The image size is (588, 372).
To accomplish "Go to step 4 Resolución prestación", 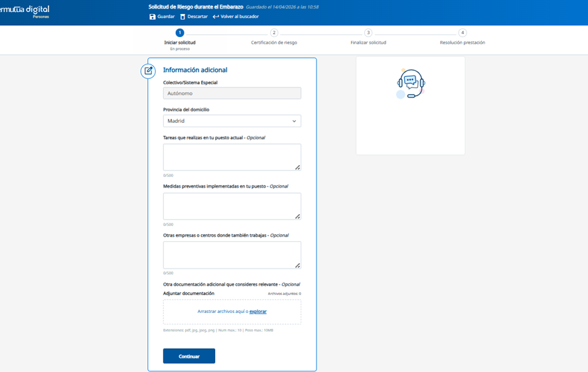I will coord(463,32).
